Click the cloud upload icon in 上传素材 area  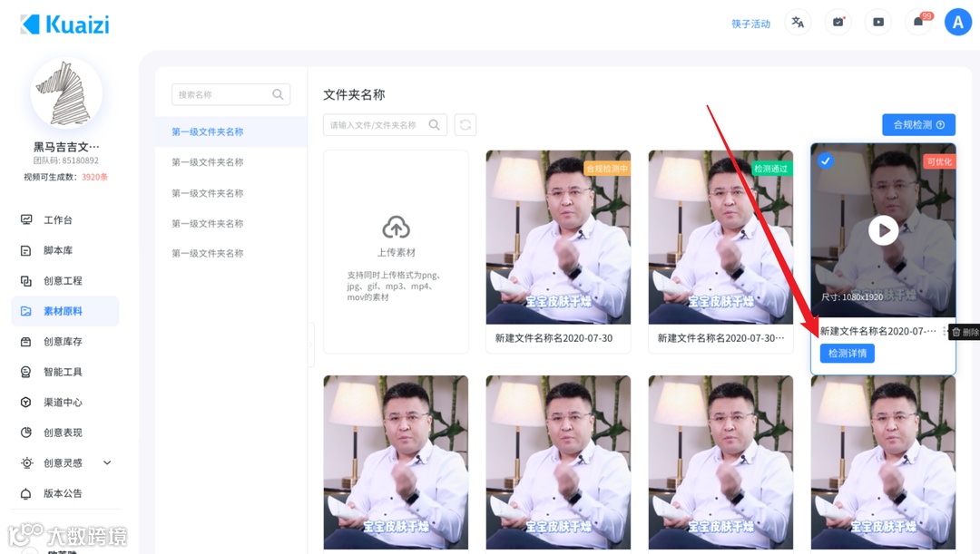coord(395,228)
